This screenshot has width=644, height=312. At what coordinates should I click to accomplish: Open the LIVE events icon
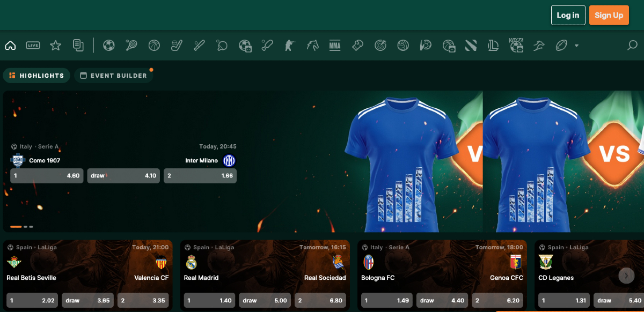click(33, 46)
